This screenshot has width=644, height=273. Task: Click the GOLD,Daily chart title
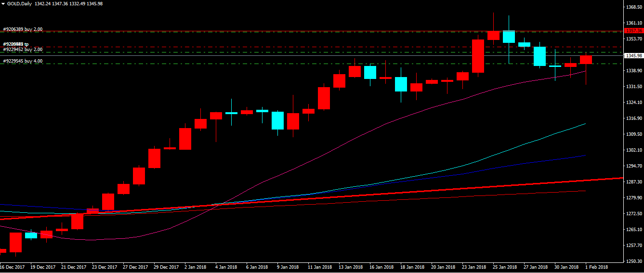click(19, 3)
